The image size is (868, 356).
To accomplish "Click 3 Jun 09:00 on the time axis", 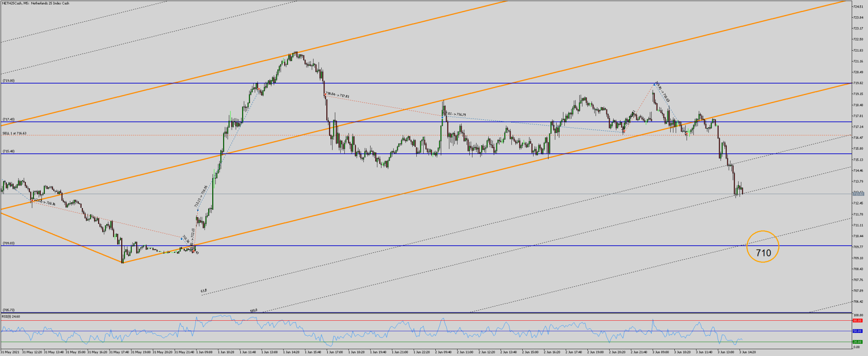I will tap(660, 351).
